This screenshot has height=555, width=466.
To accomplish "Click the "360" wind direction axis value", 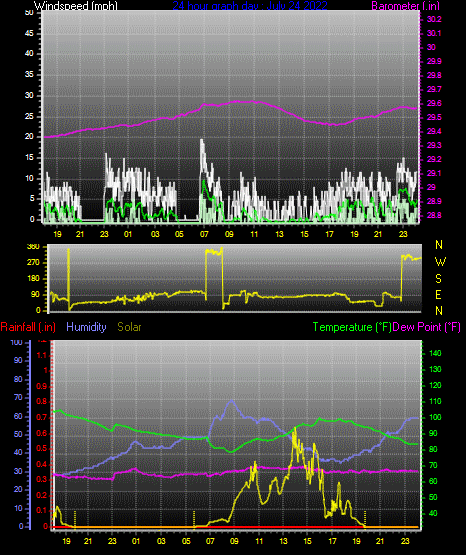I will coord(33,247).
